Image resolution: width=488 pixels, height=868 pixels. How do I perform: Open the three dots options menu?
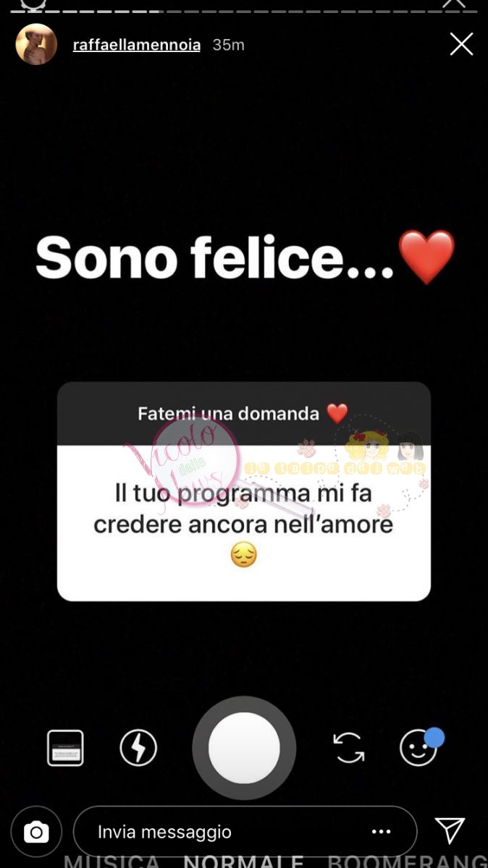(382, 832)
